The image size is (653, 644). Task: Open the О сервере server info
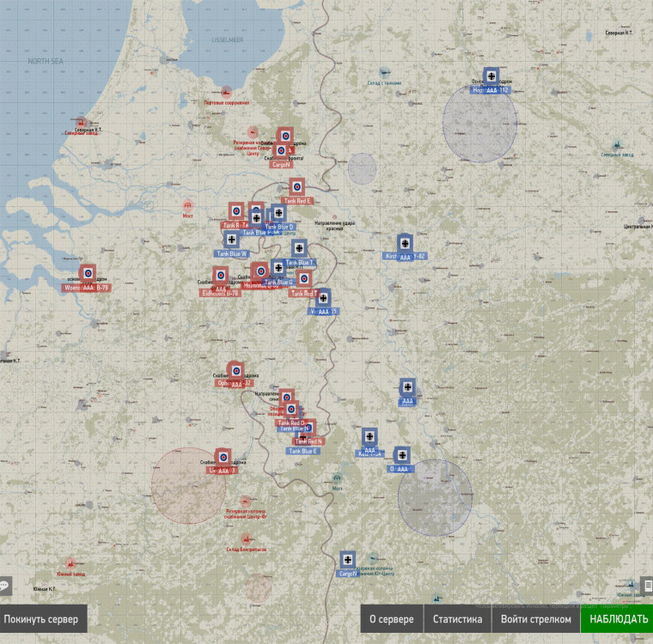pyautogui.click(x=392, y=618)
